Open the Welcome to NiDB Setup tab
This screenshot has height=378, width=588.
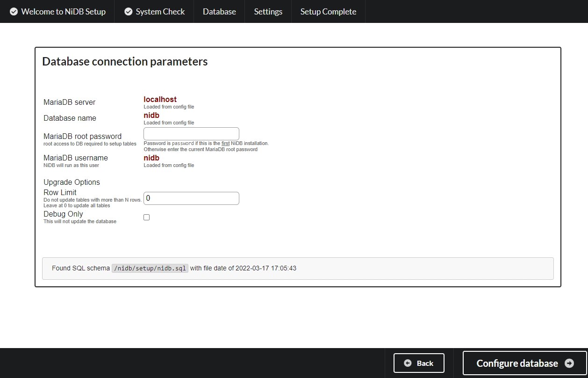(x=63, y=12)
